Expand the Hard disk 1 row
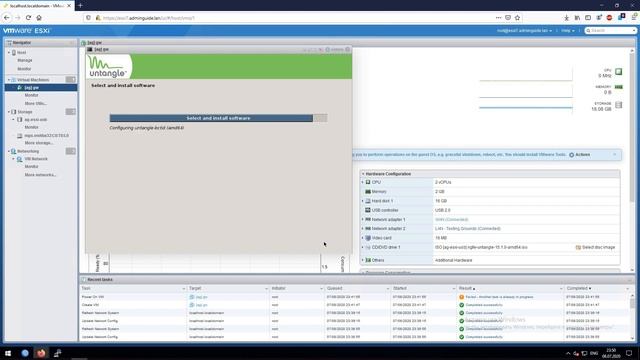The width and height of the screenshot is (640, 360). [362, 201]
